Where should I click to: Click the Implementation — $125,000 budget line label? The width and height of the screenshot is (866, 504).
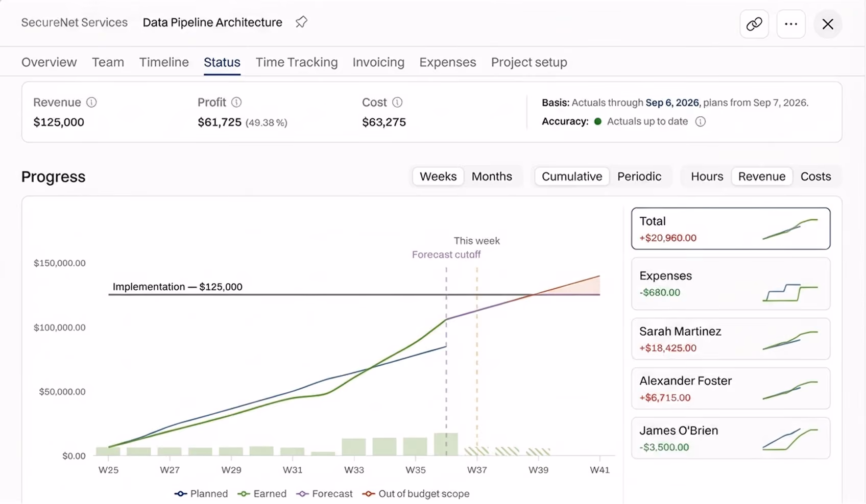click(178, 287)
